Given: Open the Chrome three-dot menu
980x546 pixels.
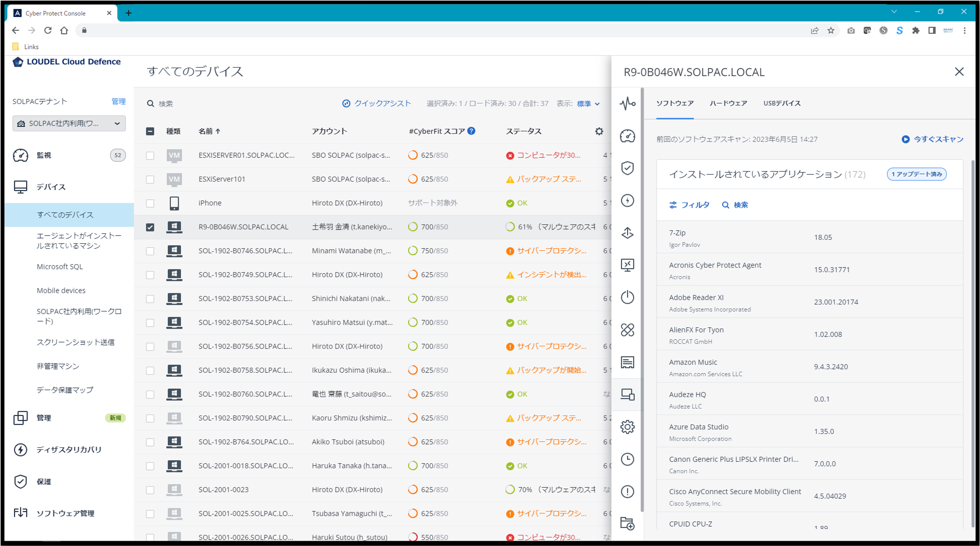Looking at the screenshot, I should (x=965, y=30).
